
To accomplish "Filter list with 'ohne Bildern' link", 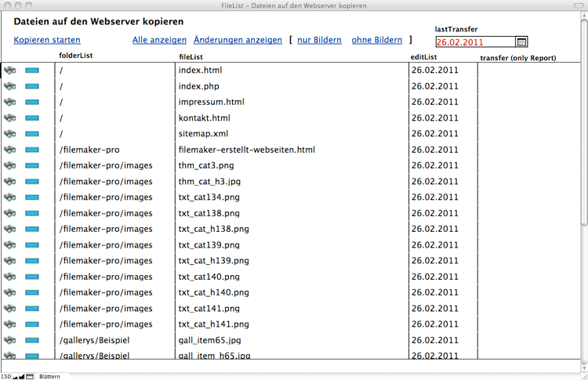I will (376, 40).
